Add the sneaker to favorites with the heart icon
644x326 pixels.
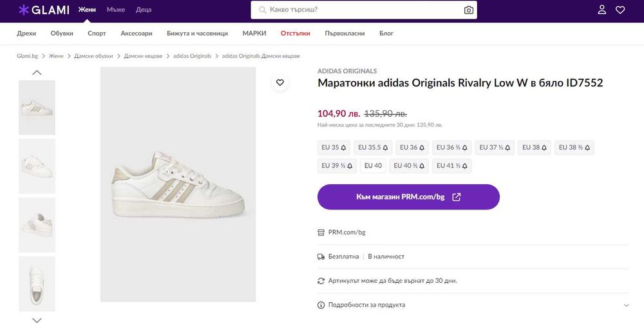pos(279,82)
